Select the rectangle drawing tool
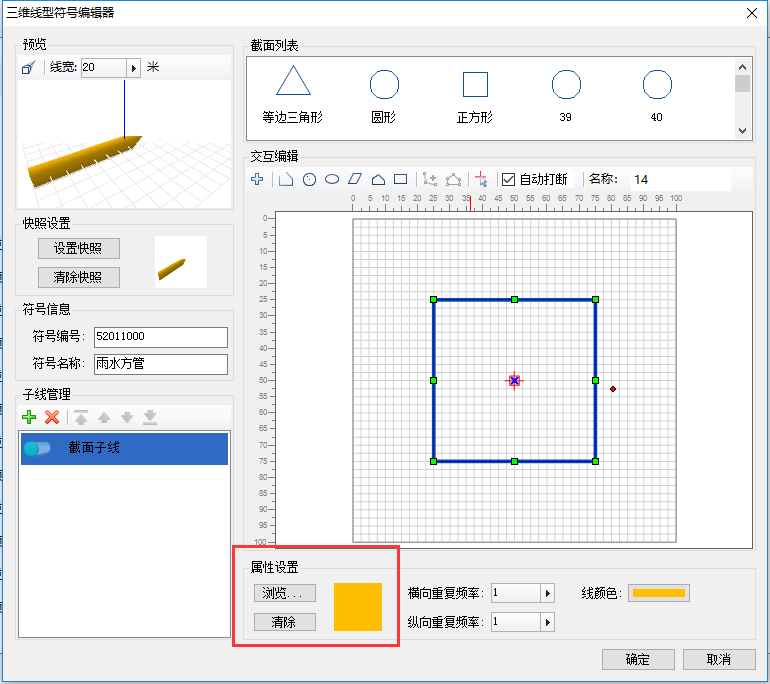The image size is (770, 684). (x=401, y=179)
